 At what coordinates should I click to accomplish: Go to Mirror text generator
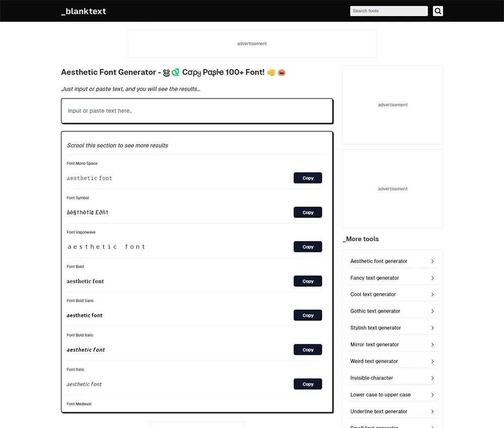point(374,344)
